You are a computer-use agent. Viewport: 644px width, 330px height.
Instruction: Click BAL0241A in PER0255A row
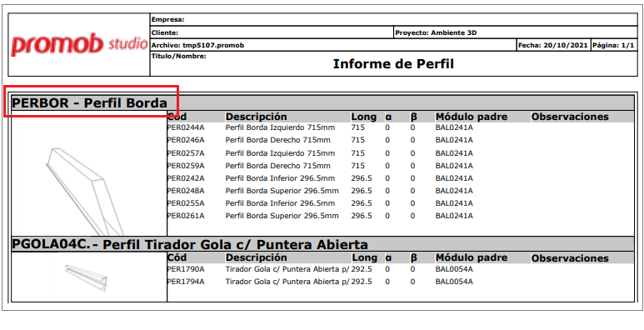[454, 203]
